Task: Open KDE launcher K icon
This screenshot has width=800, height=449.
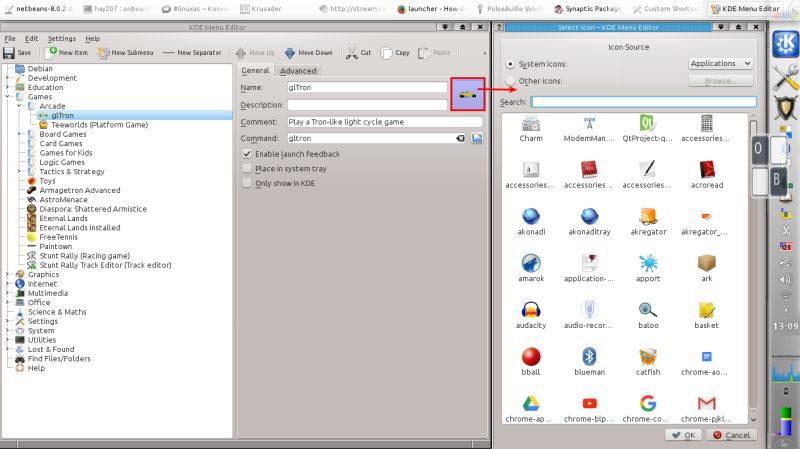Action: click(785, 44)
